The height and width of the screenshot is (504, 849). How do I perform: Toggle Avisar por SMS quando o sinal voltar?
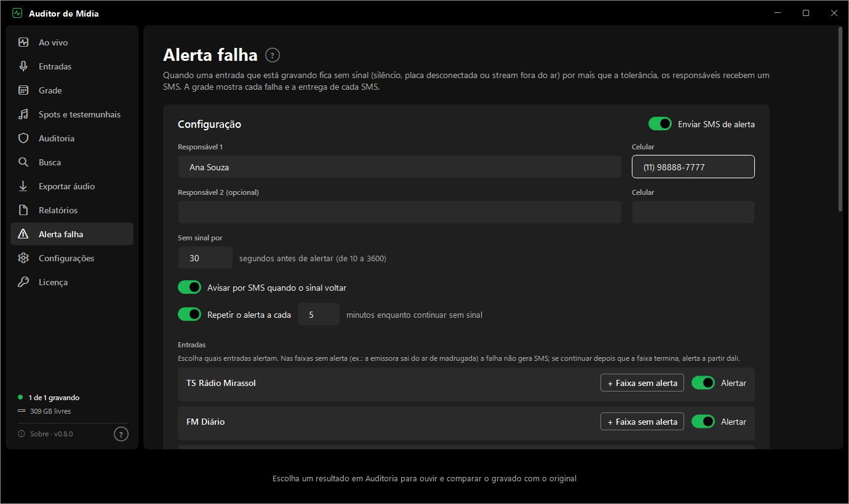pos(189,288)
